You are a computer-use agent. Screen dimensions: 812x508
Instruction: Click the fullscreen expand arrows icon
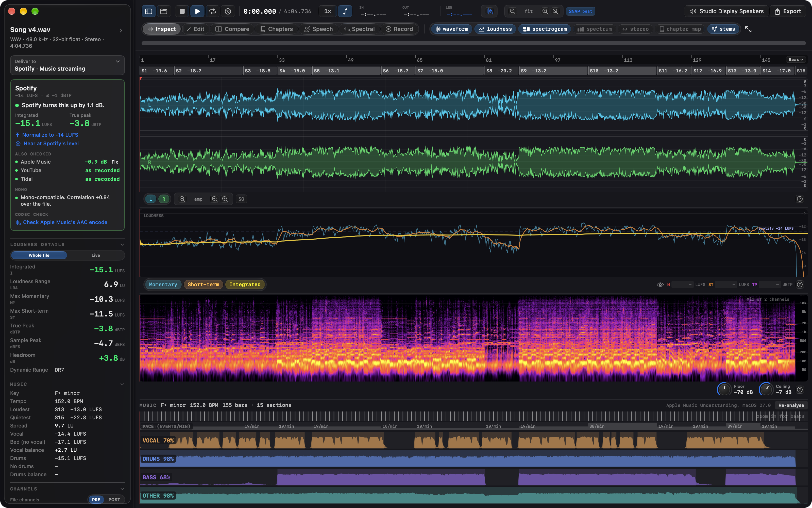(x=748, y=29)
